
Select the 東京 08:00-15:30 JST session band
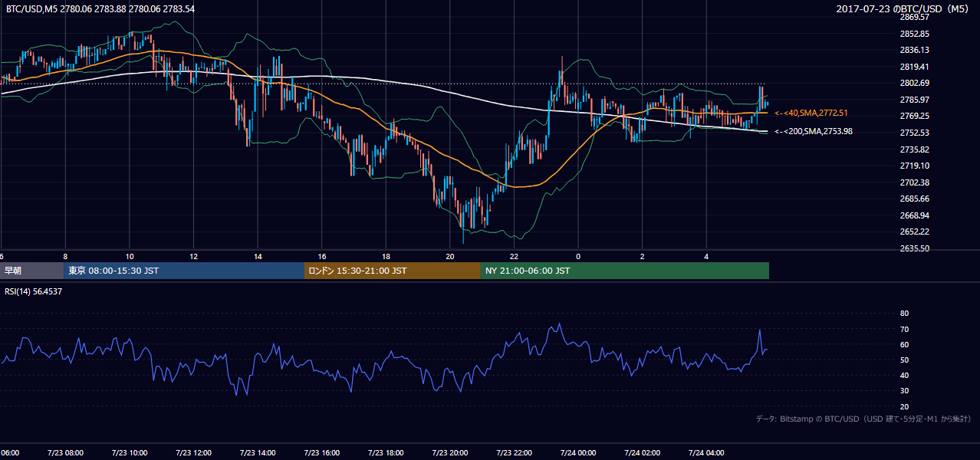(x=185, y=271)
